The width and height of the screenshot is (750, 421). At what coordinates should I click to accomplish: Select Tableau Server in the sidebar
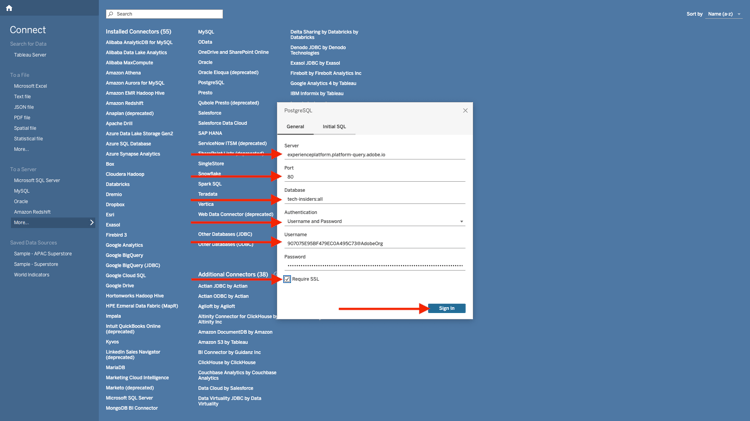click(30, 55)
